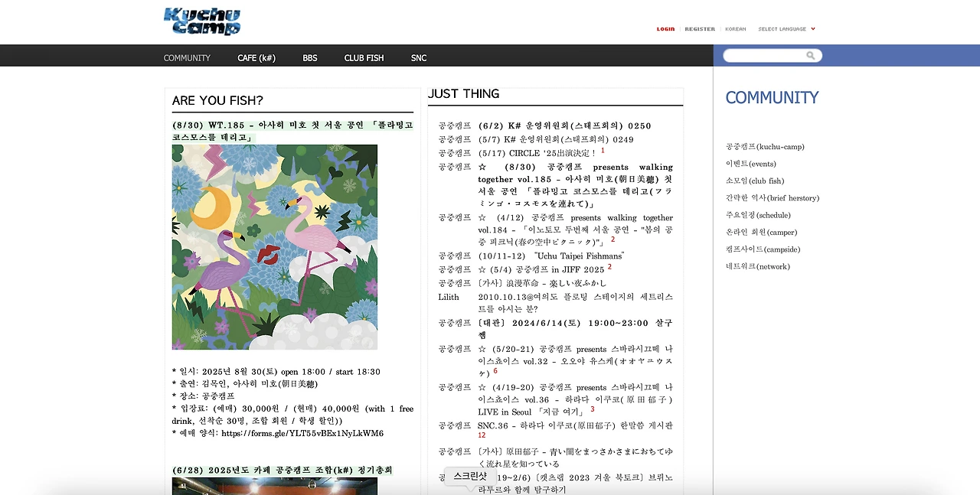The width and height of the screenshot is (980, 495).
Task: Select sidebar 이벤트(events) link
Action: click(x=751, y=164)
